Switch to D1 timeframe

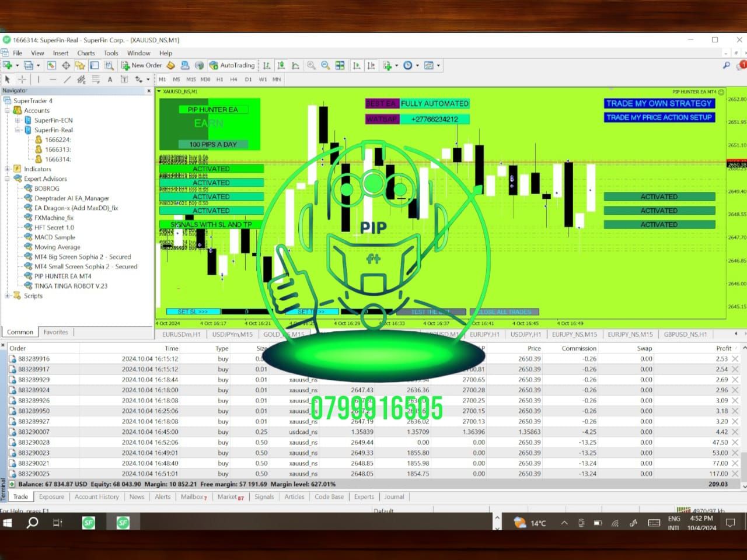click(x=248, y=79)
